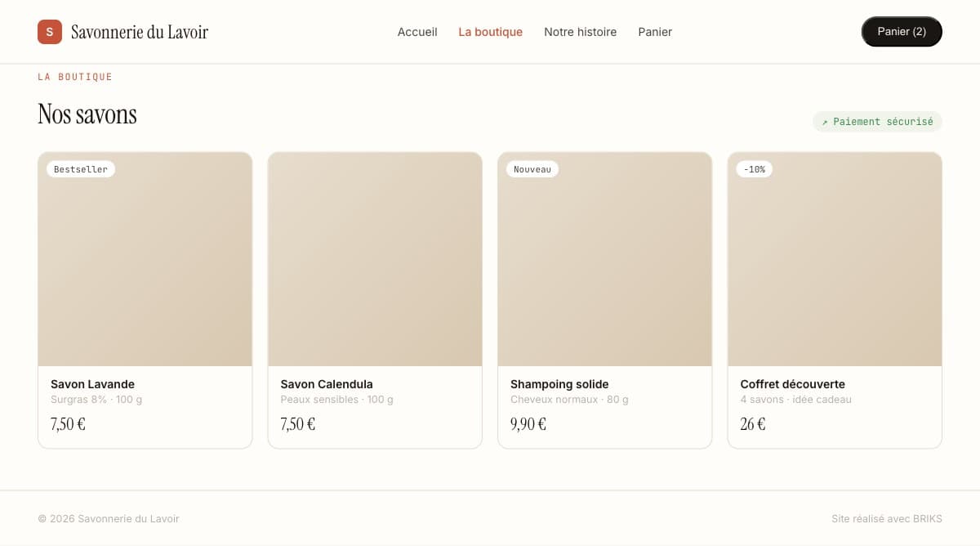980x546 pixels.
Task: Open Shampoing solide product image
Action: (x=605, y=259)
